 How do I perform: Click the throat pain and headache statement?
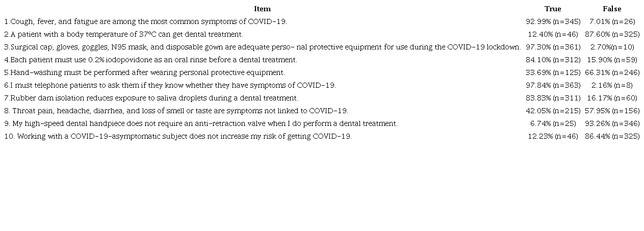point(176,111)
